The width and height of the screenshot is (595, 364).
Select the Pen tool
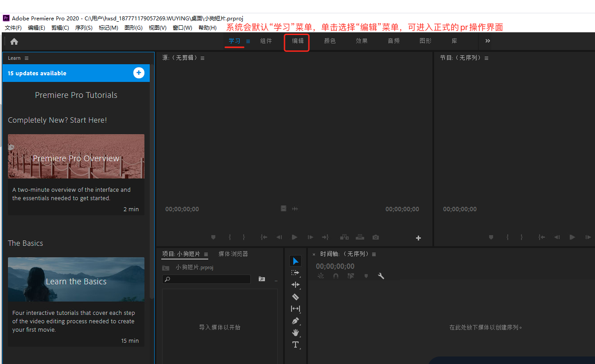296,321
